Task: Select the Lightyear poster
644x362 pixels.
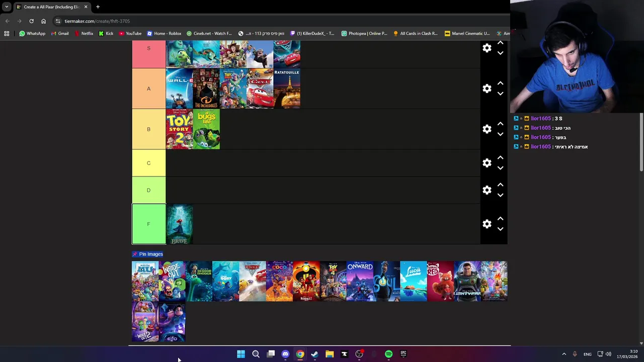Action: (x=467, y=281)
